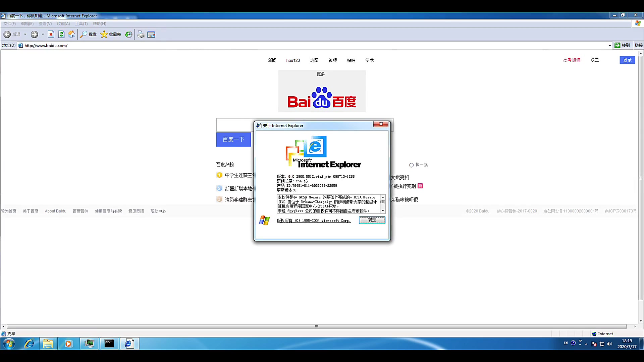Click the green Refresh page icon
The image size is (644, 362).
coord(61,34)
